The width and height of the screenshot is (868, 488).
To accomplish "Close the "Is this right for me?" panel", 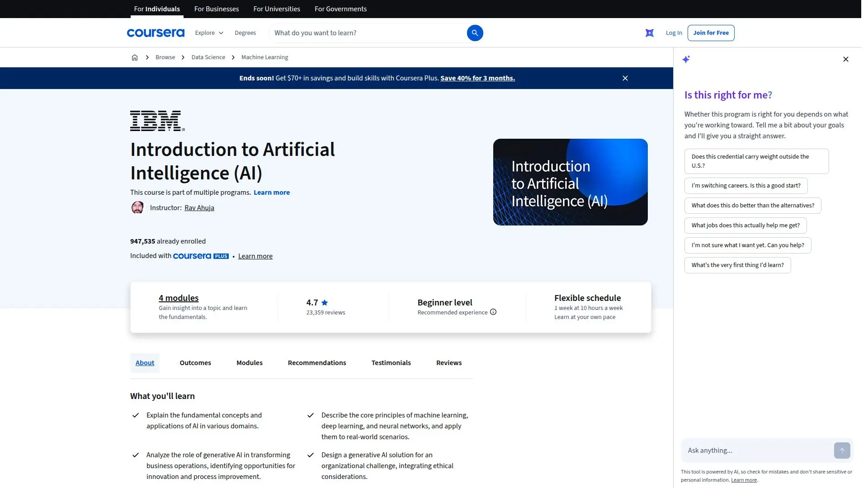I will click(x=846, y=59).
